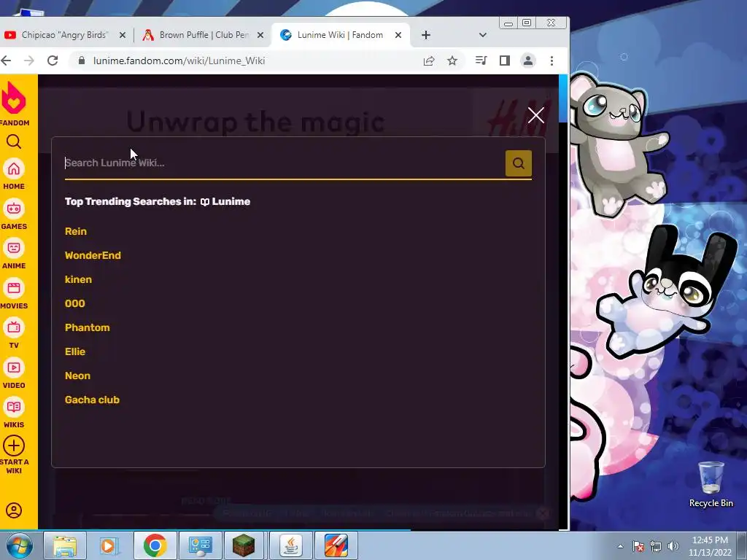Screen dimensions: 747x560
Task: Toggle the Chrome side panel
Action: [x=505, y=61]
